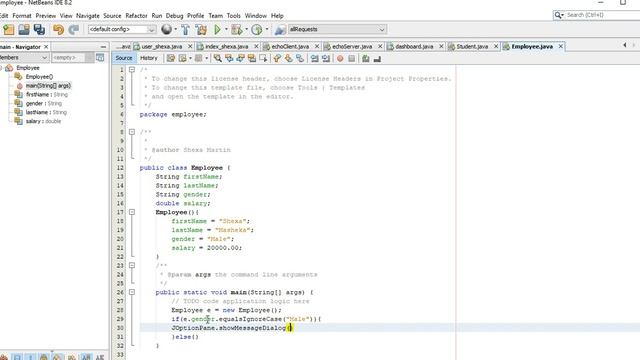The height and width of the screenshot is (360, 640).
Task: Select Source view button
Action: click(124, 58)
